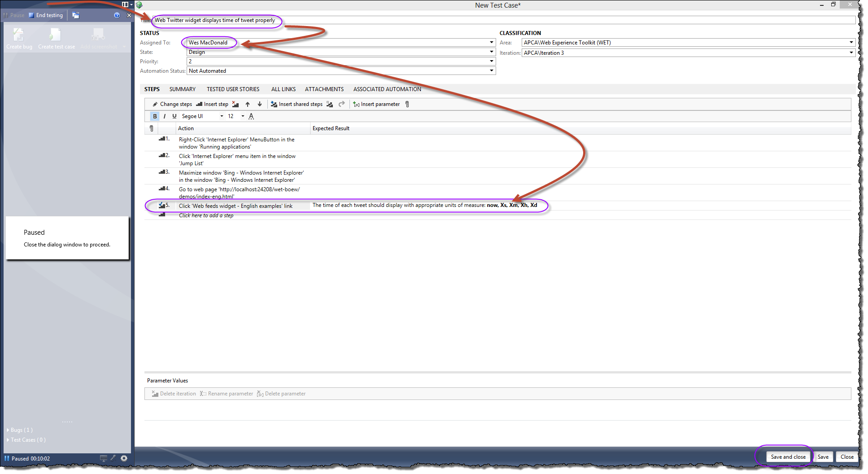Toggle Underline formatting

point(174,116)
